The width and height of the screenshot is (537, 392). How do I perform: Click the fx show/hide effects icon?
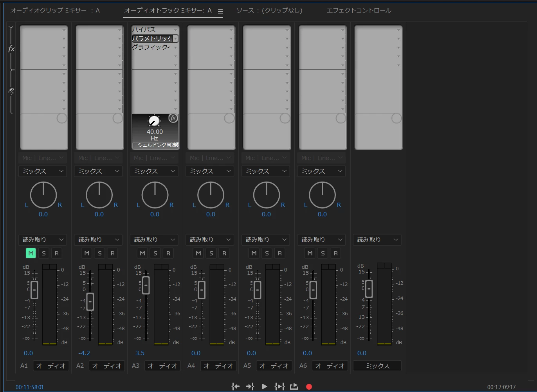(x=11, y=49)
